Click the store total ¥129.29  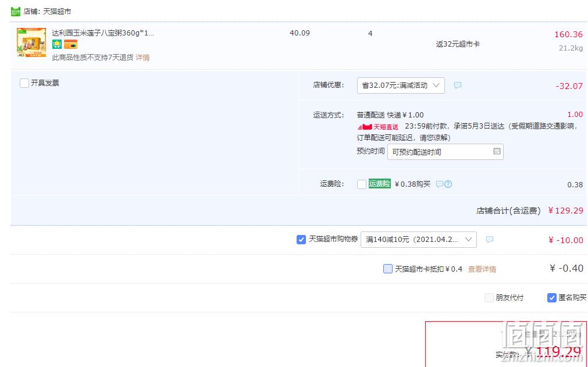[565, 211]
